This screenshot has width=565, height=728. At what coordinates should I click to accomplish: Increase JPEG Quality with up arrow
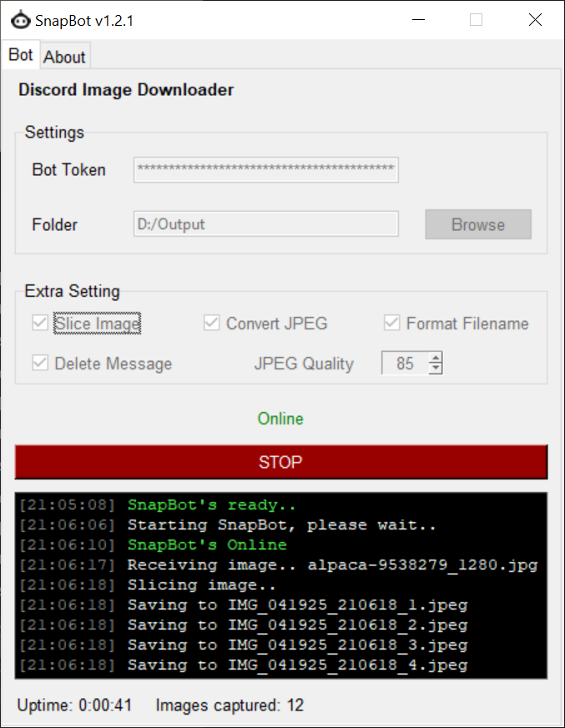click(435, 359)
